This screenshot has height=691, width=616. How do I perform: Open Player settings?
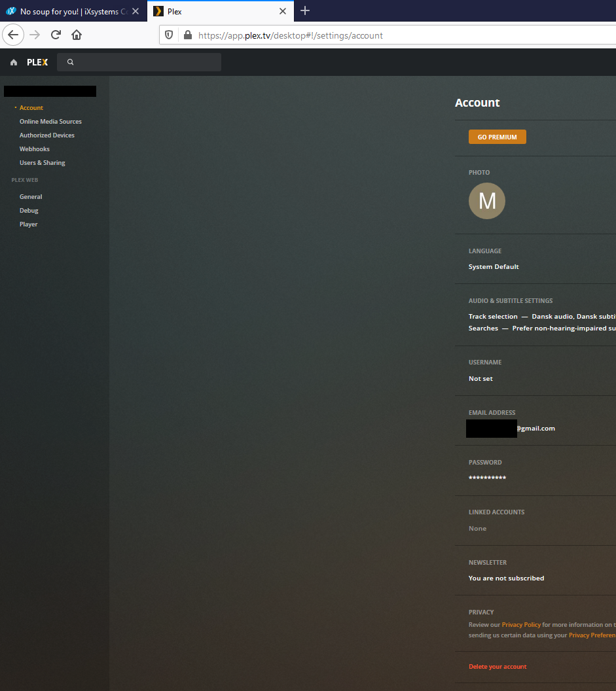[x=29, y=224]
